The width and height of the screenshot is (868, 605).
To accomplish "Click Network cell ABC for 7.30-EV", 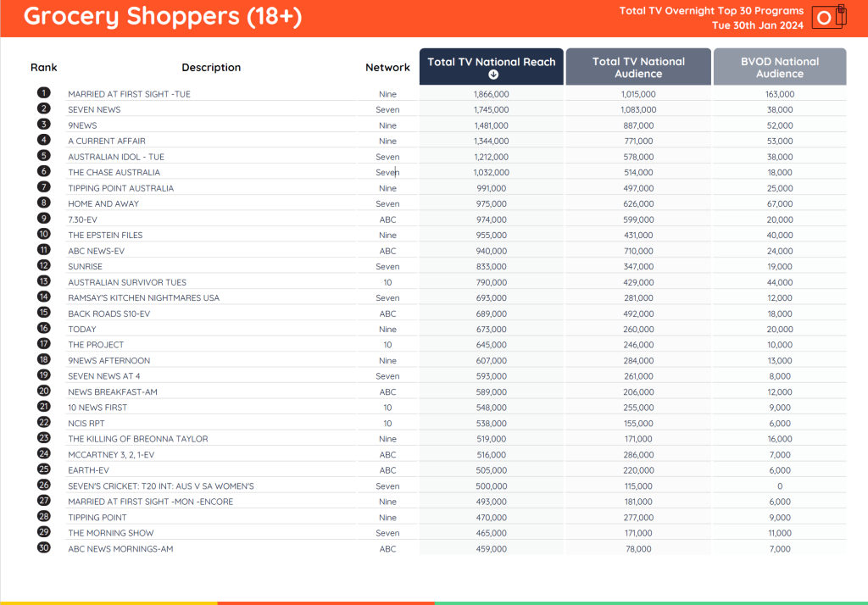I will 387,219.
